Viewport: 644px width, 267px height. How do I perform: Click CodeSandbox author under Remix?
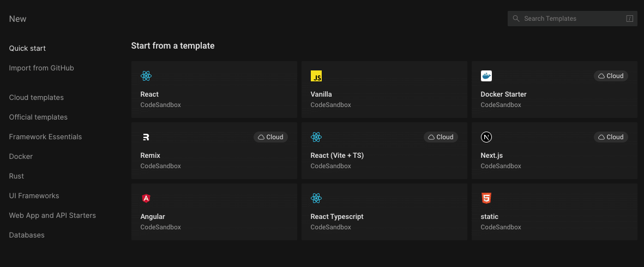click(x=160, y=166)
